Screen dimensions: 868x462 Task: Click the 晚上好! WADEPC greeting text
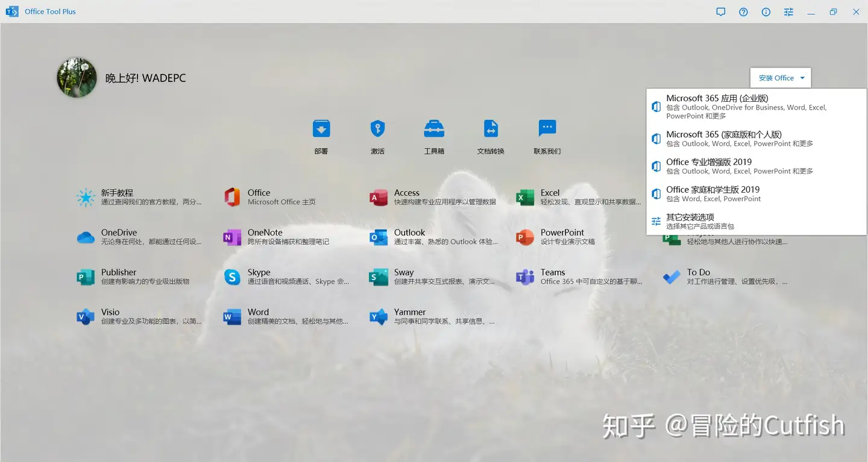(x=145, y=78)
